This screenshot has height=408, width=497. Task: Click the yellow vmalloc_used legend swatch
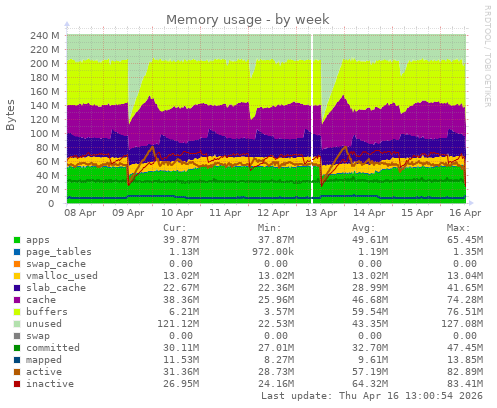click(17, 276)
